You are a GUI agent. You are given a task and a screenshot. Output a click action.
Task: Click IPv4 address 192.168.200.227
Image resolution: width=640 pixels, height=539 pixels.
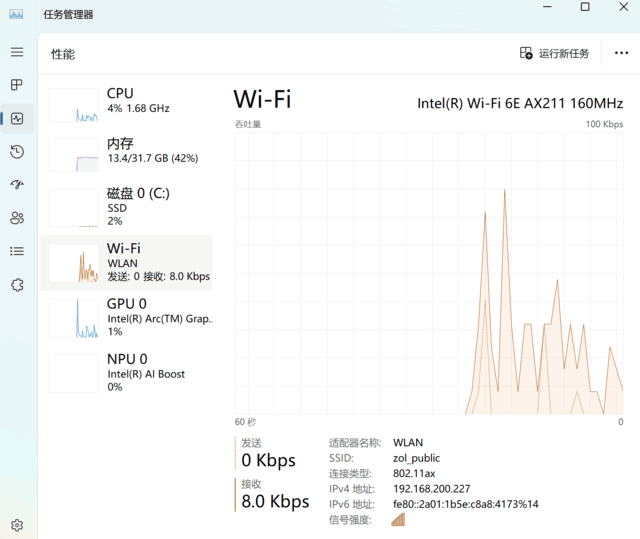click(432, 489)
